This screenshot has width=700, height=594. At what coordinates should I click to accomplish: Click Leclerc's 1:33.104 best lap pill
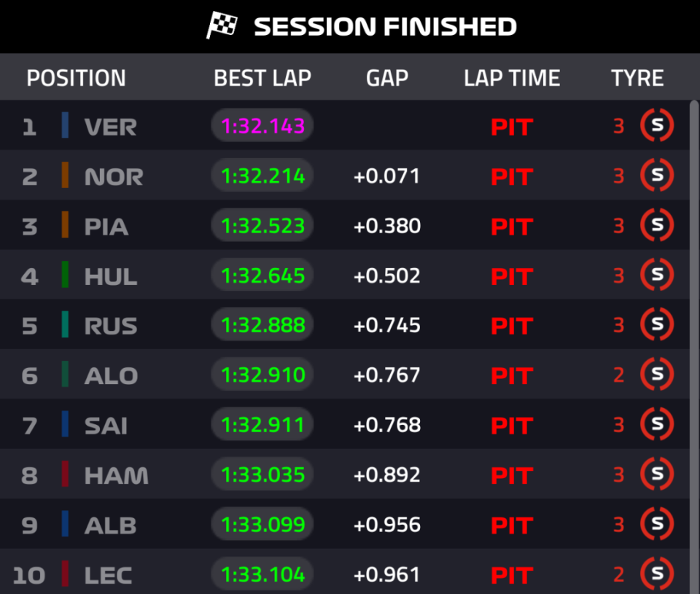(262, 574)
